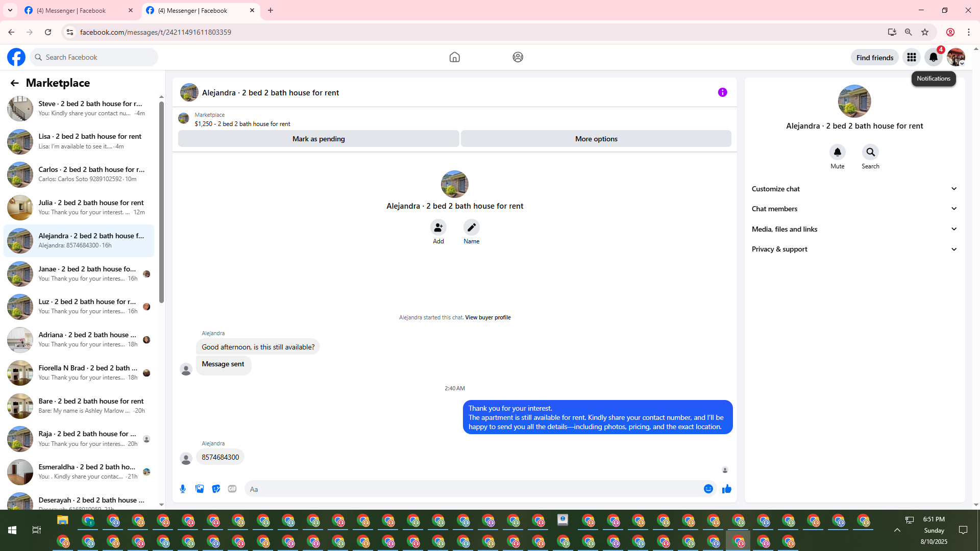The width and height of the screenshot is (980, 551).
Task: Click Mark as pending button
Action: tap(318, 139)
